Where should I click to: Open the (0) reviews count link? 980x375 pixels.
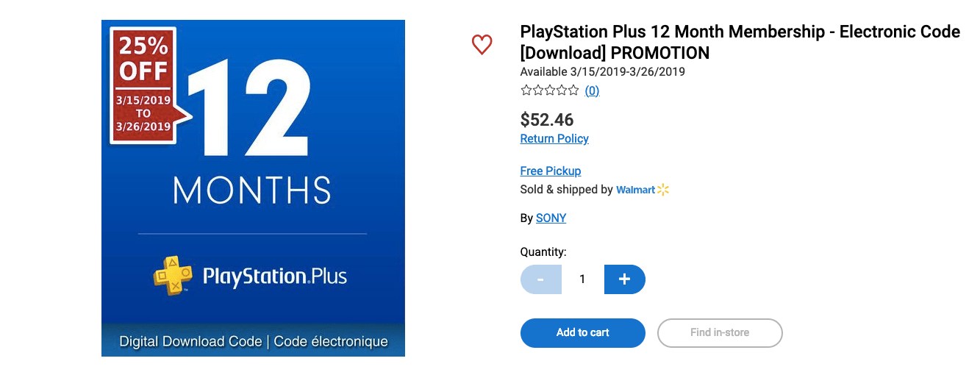[x=592, y=90]
